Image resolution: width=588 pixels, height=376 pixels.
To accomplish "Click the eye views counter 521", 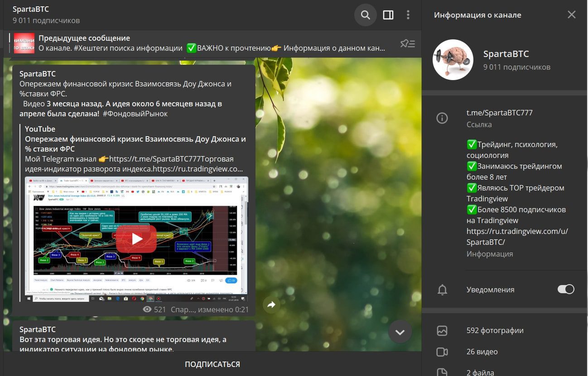I will pyautogui.click(x=154, y=309).
